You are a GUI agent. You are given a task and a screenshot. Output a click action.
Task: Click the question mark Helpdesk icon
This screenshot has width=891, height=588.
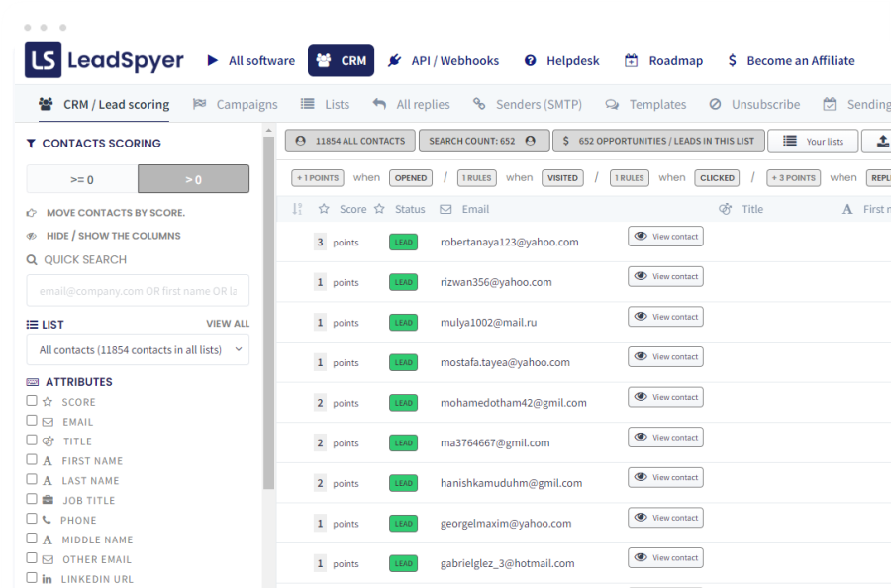pos(531,60)
